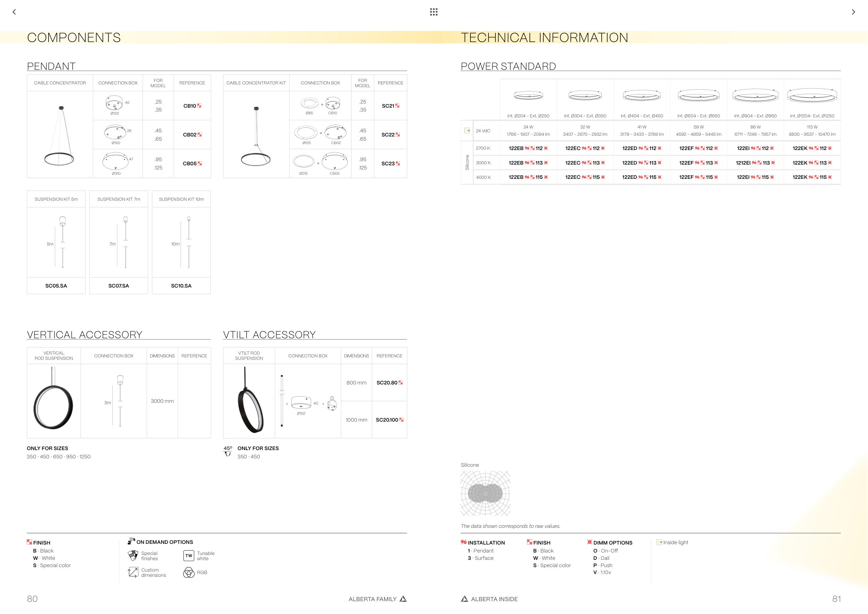
Task: Go to the previous catalog page
Action: 14,12
